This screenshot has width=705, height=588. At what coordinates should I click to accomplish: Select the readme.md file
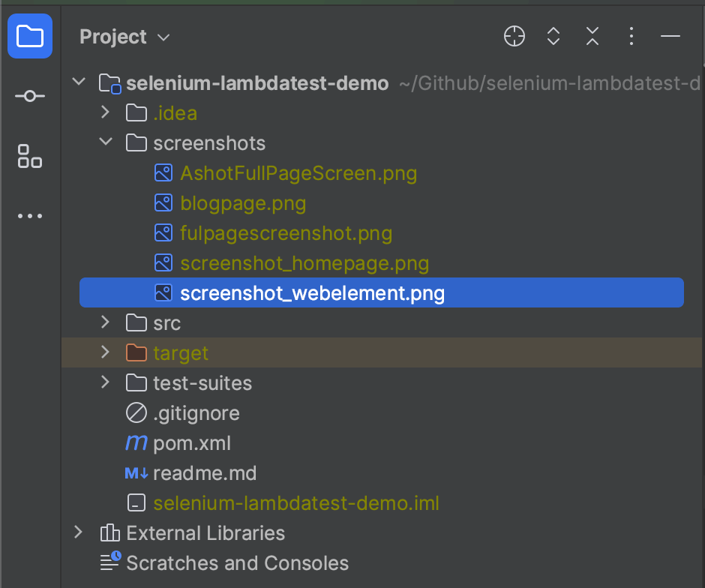click(x=204, y=473)
